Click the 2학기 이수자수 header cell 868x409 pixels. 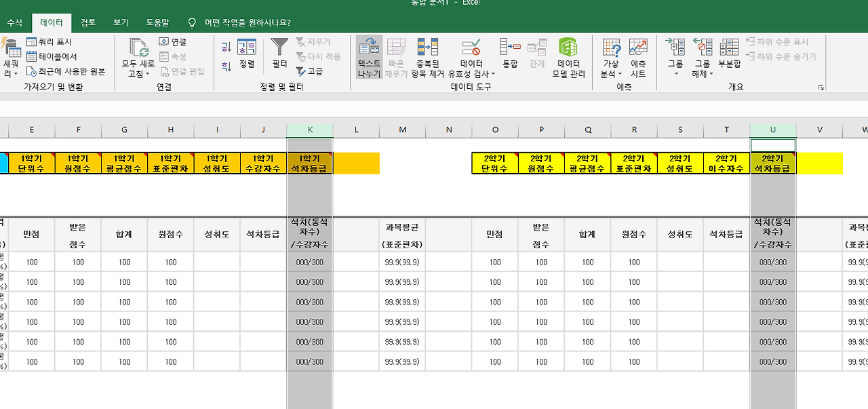click(x=726, y=163)
